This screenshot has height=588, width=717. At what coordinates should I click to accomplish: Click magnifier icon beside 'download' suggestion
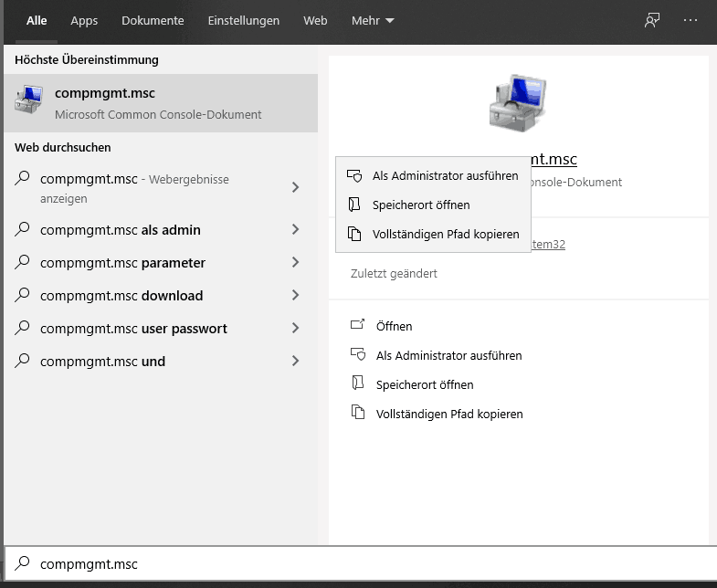pyautogui.click(x=22, y=295)
